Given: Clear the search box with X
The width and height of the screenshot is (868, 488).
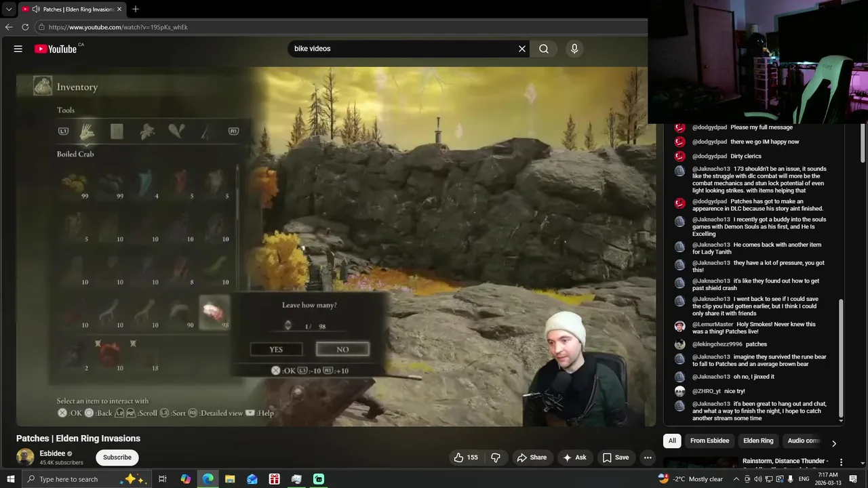Looking at the screenshot, I should coord(522,49).
